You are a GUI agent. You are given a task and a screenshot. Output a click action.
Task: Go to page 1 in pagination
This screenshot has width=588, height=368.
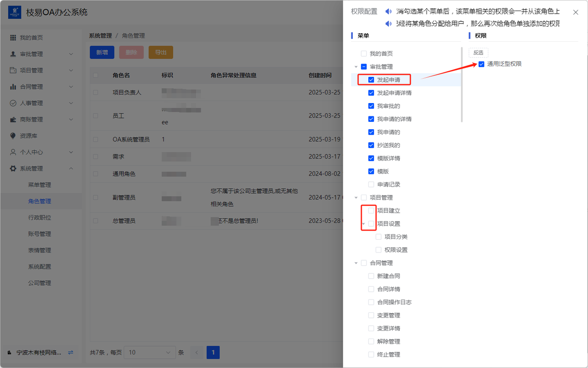click(x=213, y=352)
